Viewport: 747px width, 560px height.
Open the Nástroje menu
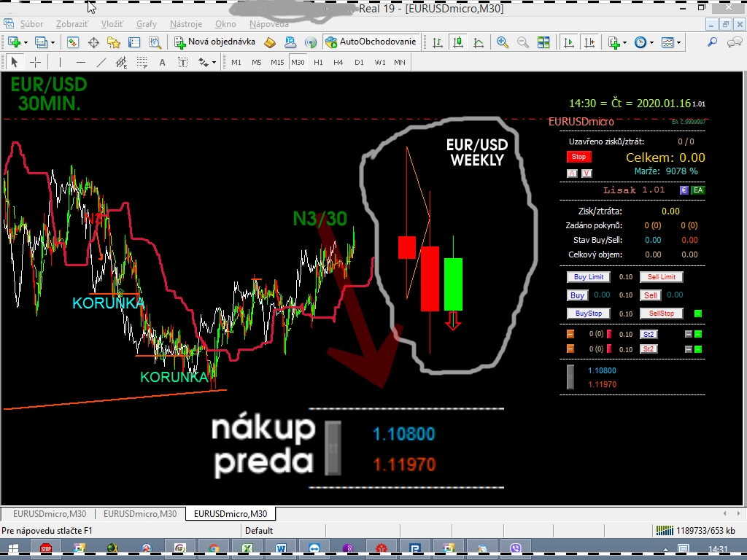[x=186, y=24]
